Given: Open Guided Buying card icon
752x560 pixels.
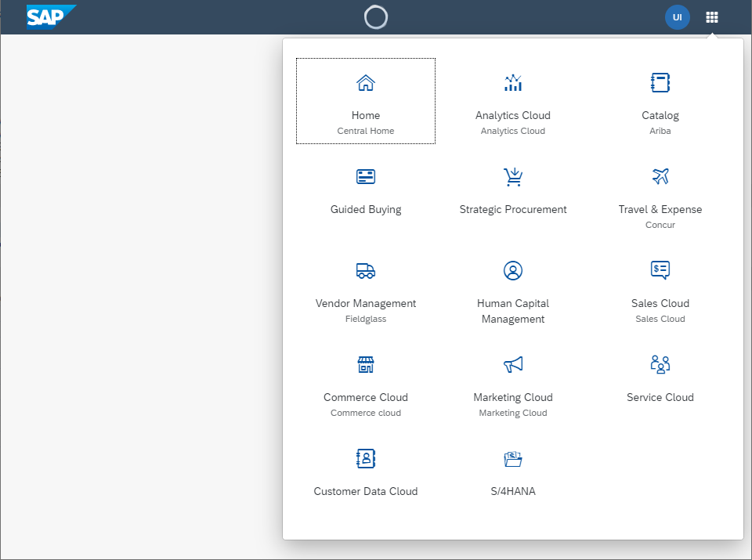Looking at the screenshot, I should point(366,177).
